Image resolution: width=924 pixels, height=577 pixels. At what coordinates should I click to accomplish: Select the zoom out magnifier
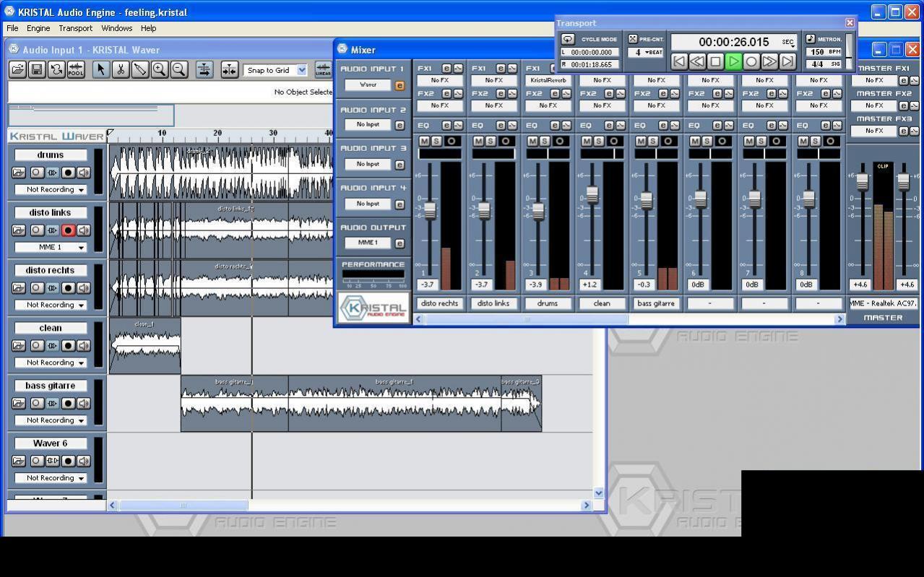pos(179,70)
